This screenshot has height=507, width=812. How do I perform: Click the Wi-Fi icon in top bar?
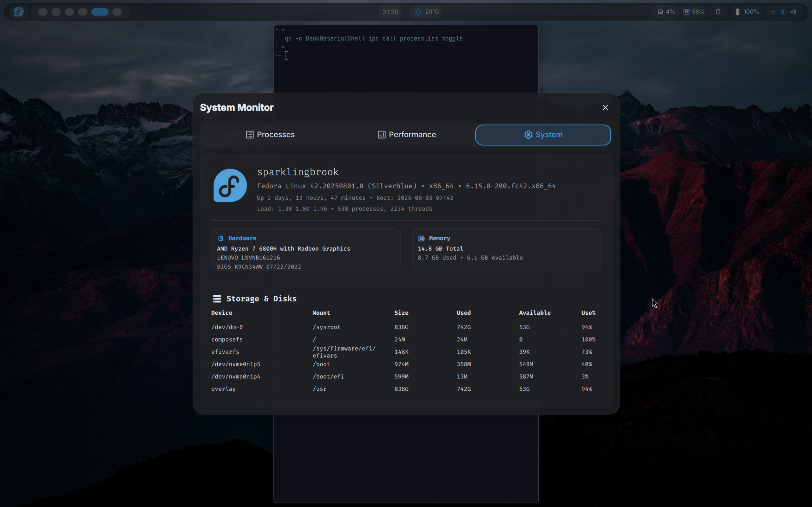773,12
